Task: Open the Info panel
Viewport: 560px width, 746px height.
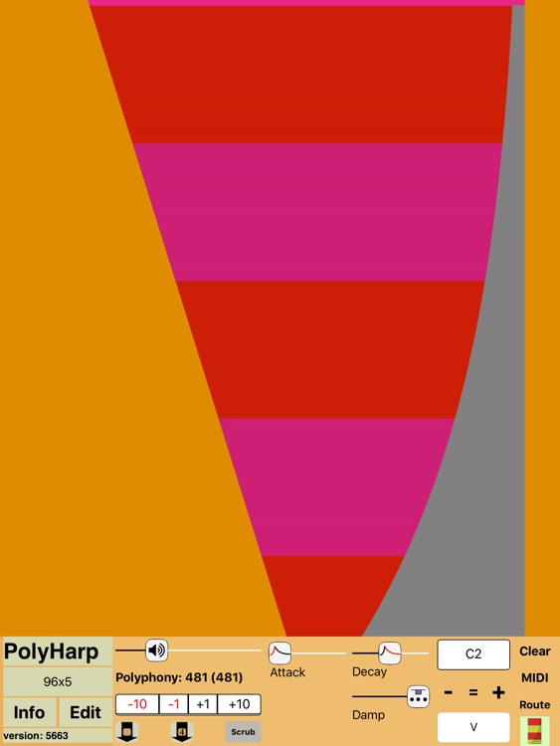Action: 30,712
